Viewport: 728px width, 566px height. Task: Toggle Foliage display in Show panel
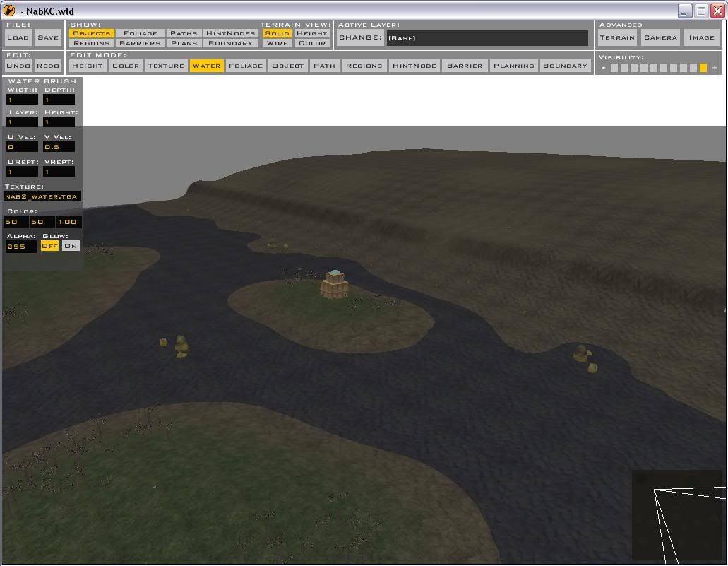click(x=141, y=33)
